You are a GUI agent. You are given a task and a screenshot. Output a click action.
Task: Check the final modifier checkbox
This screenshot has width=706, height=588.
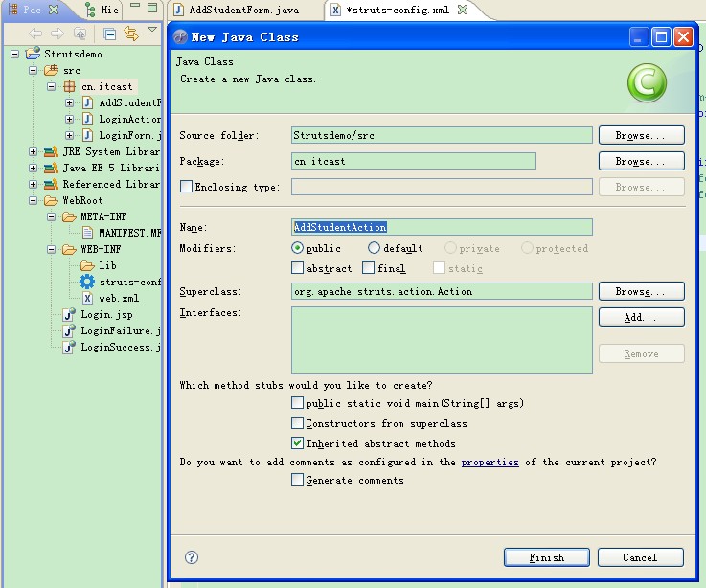(368, 268)
